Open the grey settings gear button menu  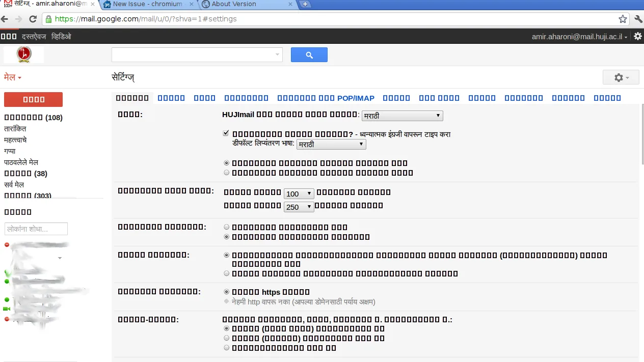click(621, 77)
